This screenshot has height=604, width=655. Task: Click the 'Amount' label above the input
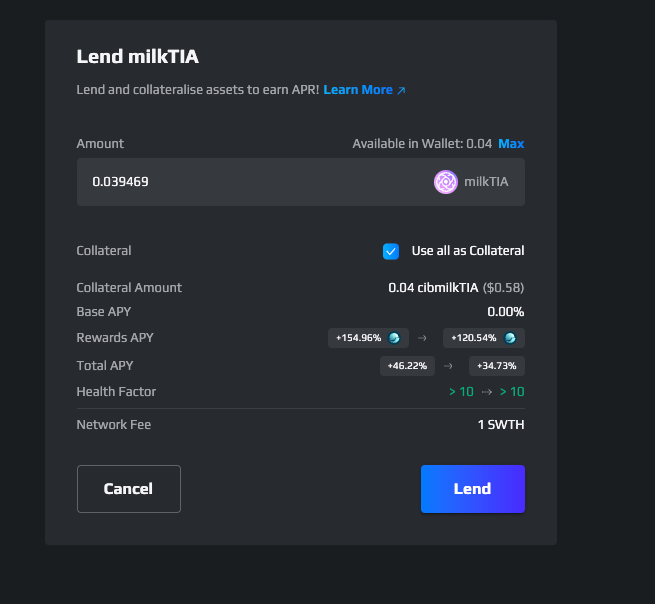(100, 144)
